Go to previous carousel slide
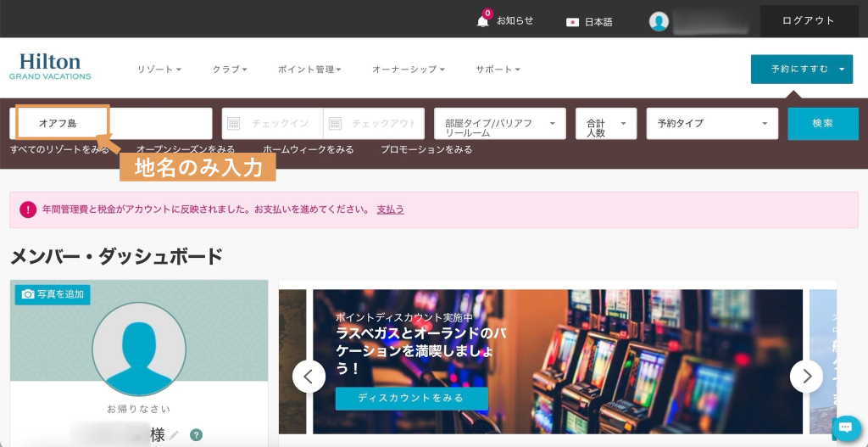The image size is (868, 447). 309,376
